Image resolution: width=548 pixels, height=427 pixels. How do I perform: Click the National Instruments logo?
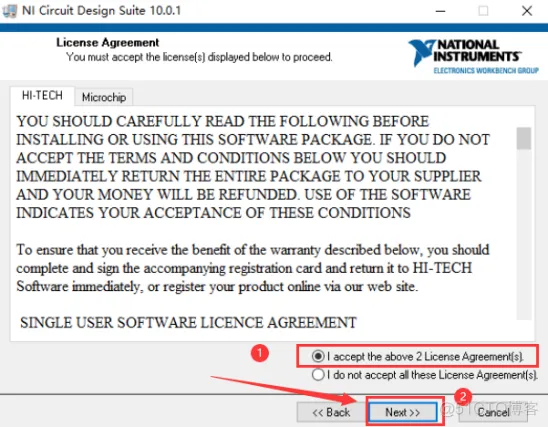click(x=474, y=57)
